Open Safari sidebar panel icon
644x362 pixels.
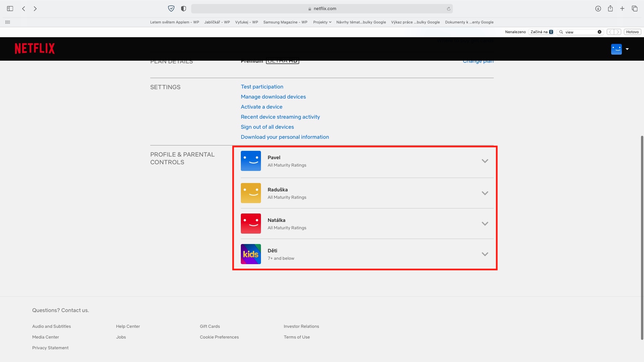[x=10, y=9]
